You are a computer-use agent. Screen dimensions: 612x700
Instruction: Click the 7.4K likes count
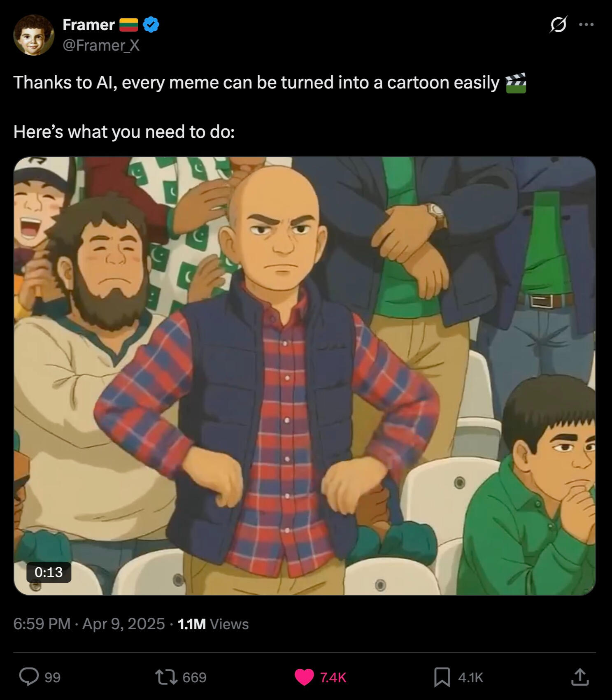pyautogui.click(x=333, y=677)
